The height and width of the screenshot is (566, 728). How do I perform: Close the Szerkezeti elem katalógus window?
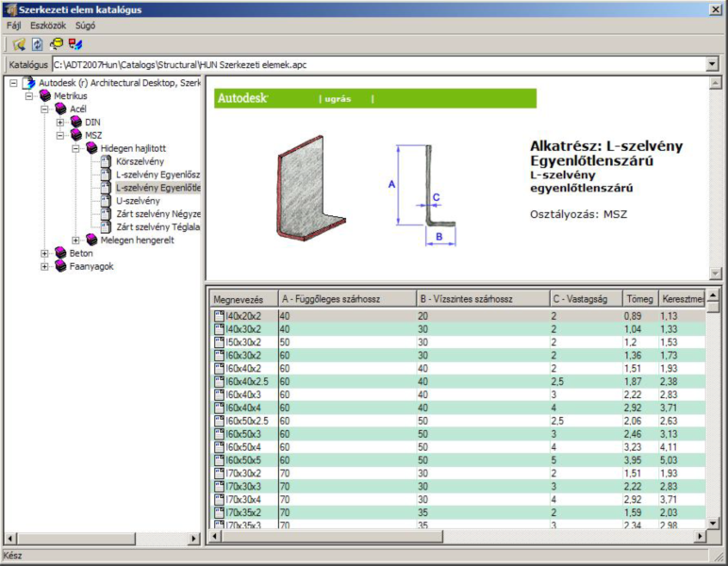(716, 9)
